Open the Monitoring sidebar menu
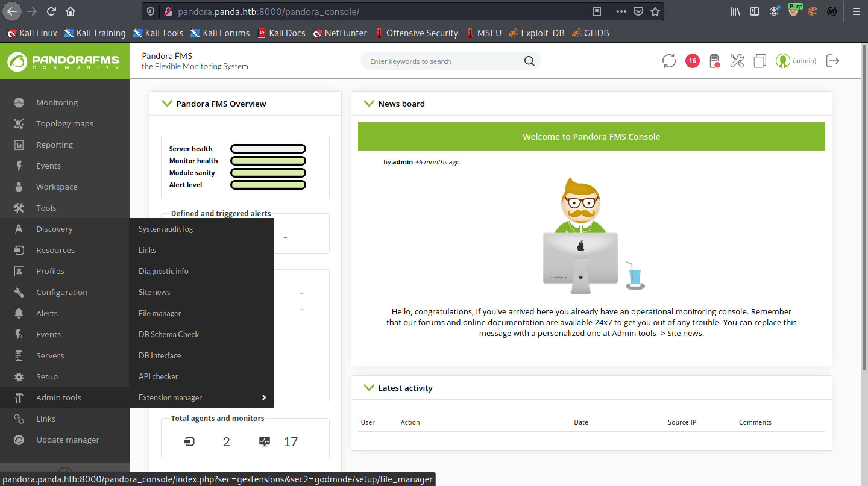The height and width of the screenshot is (486, 868). (x=57, y=103)
